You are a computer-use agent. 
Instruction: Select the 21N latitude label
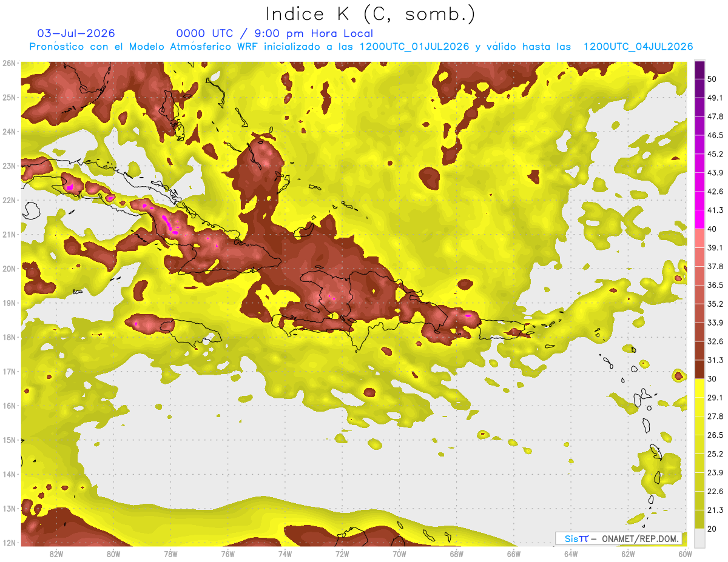pyautogui.click(x=9, y=235)
